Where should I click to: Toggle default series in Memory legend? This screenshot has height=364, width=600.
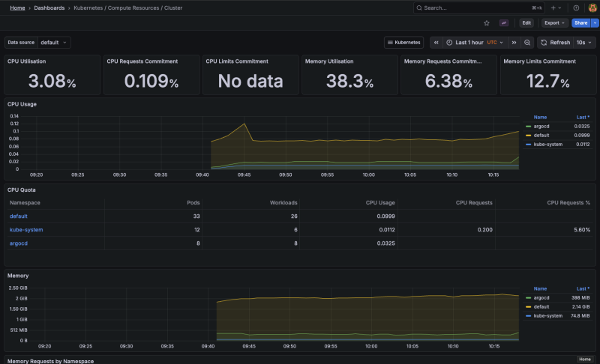point(542,307)
